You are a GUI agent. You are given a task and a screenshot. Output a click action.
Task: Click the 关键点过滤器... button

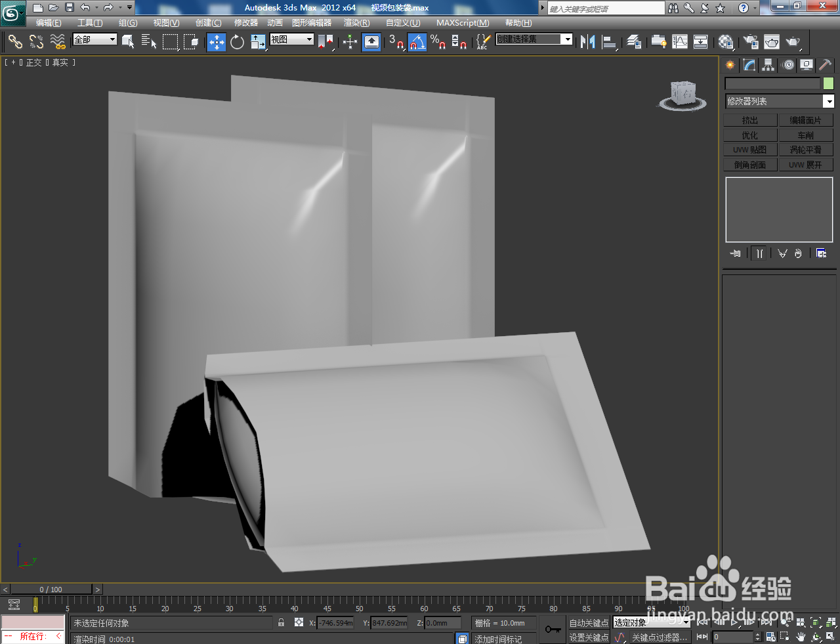[x=659, y=637]
